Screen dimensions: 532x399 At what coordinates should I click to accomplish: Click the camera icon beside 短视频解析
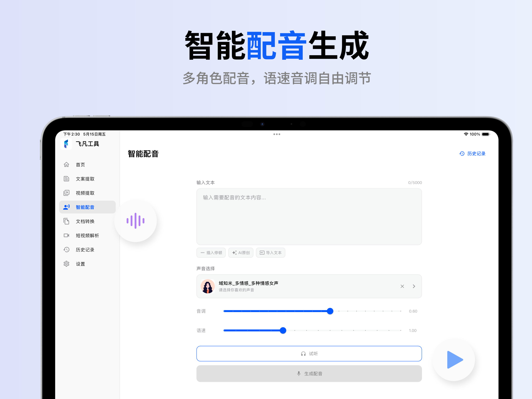[x=66, y=235]
